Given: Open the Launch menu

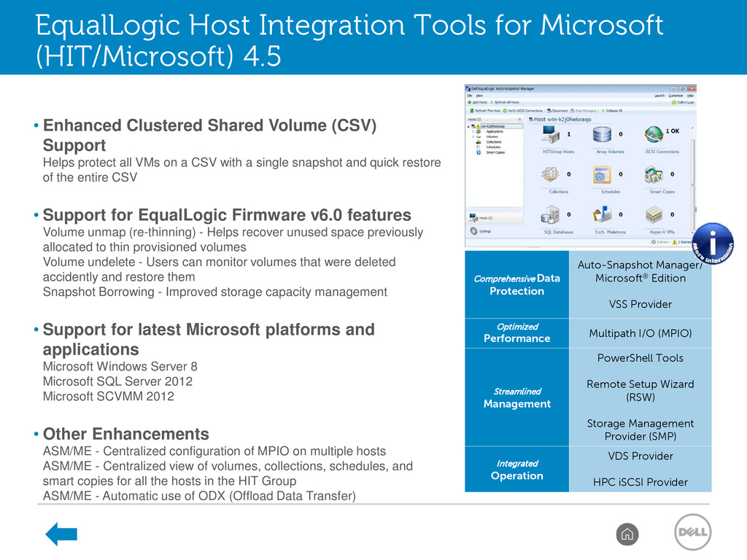Looking at the screenshot, I should pyautogui.click(x=659, y=96).
